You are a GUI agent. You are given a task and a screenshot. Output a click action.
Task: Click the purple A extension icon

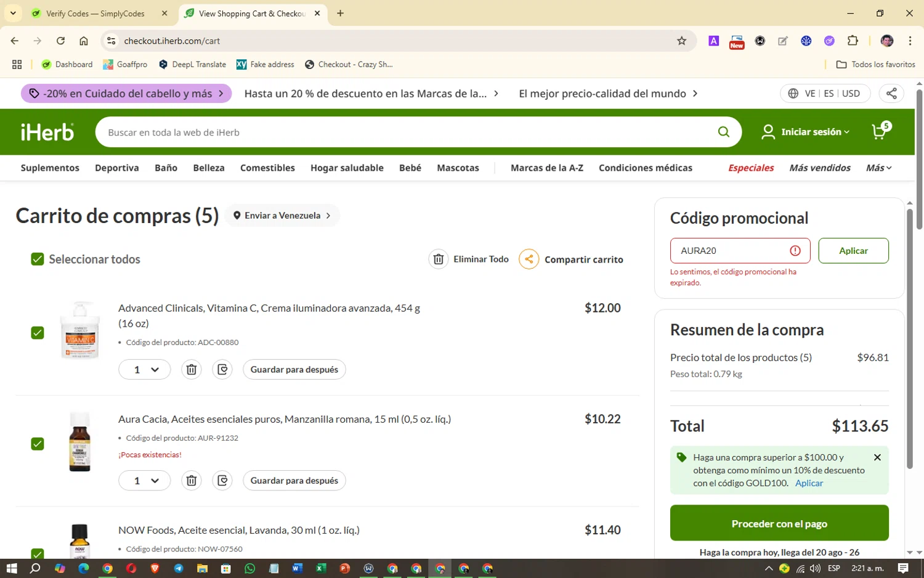[713, 41]
